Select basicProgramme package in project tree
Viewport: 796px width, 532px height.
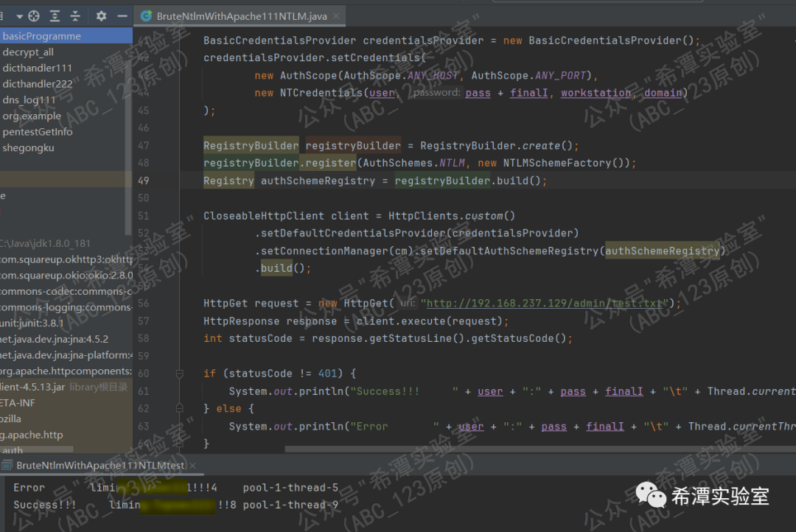tap(66, 36)
